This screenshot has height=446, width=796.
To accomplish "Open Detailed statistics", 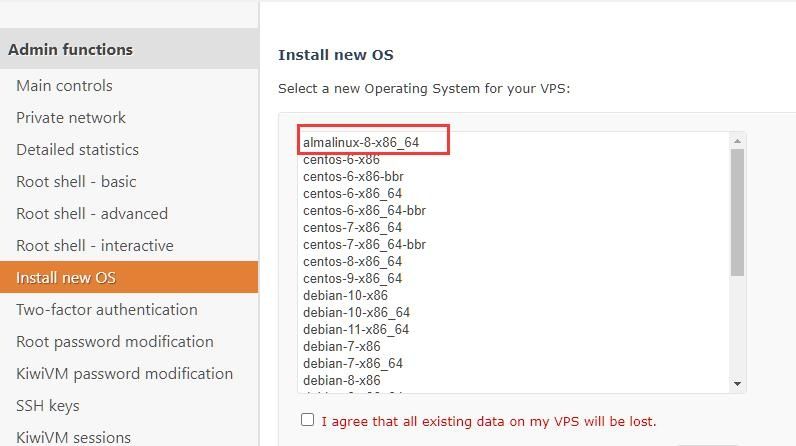I will pyautogui.click(x=77, y=150).
